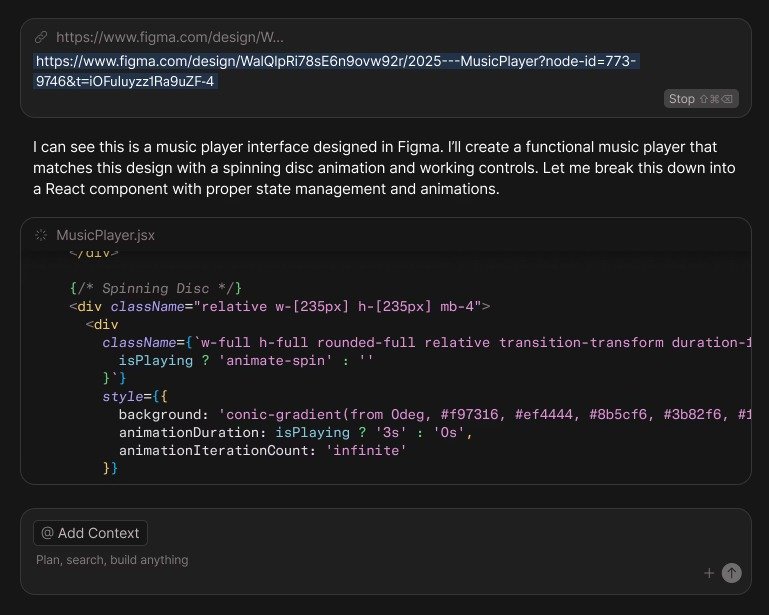Open the MusicPlayer.jsx file name
Screen dimensions: 769x615
click(x=105, y=235)
